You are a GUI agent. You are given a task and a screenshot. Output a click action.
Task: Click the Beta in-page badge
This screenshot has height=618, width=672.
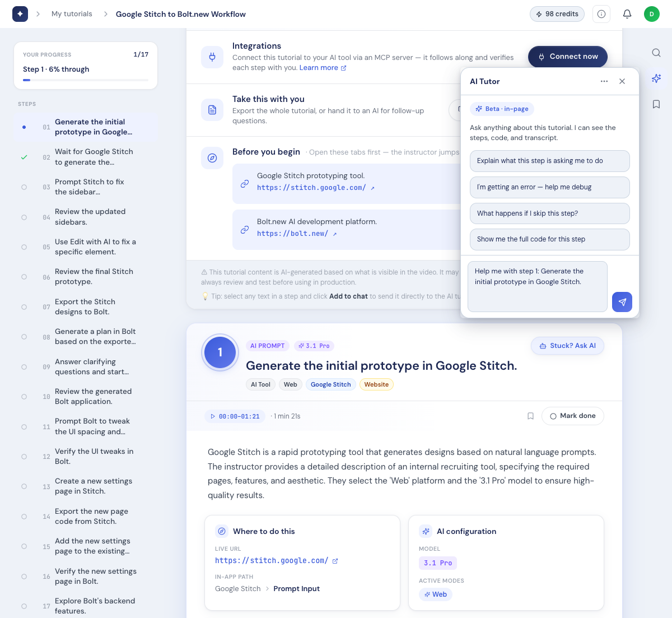(502, 109)
